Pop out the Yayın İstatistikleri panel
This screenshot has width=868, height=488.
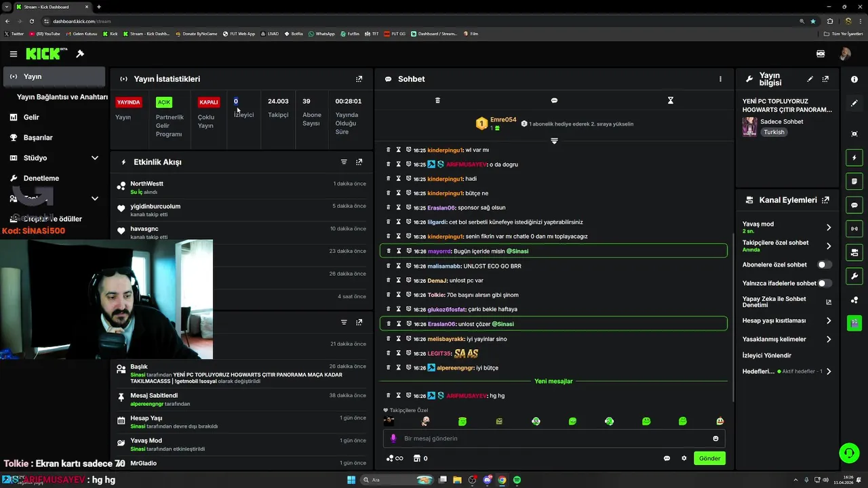click(x=359, y=79)
